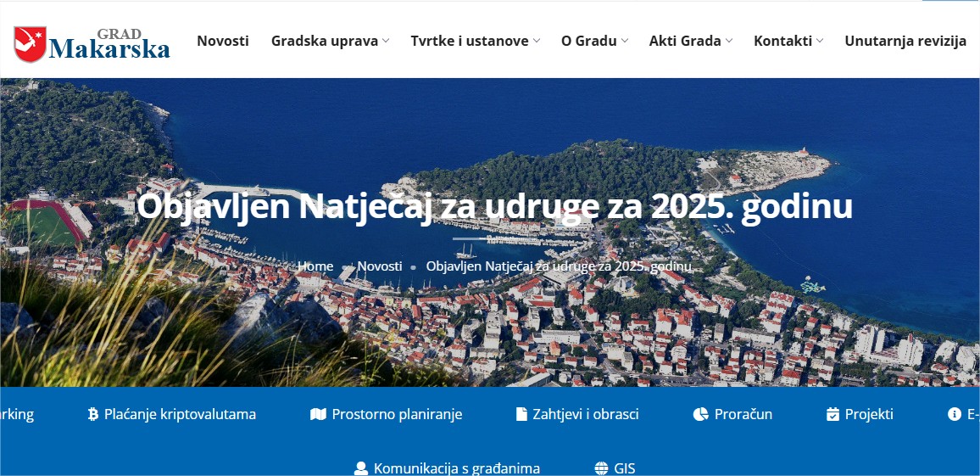Image resolution: width=980 pixels, height=476 pixels.
Task: Open the Kontakti dropdown menu
Action: [788, 42]
